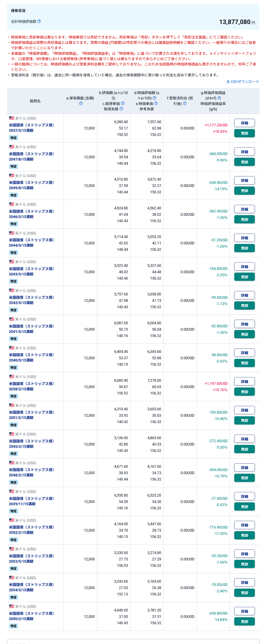Click help icon beside e.時価単価
The height and width of the screenshot is (644, 267).
156,104
